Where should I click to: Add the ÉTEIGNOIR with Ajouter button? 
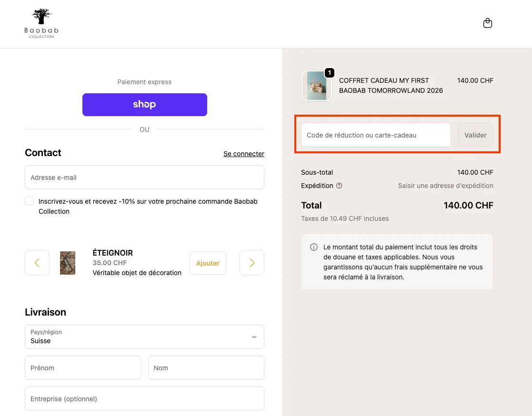(208, 263)
